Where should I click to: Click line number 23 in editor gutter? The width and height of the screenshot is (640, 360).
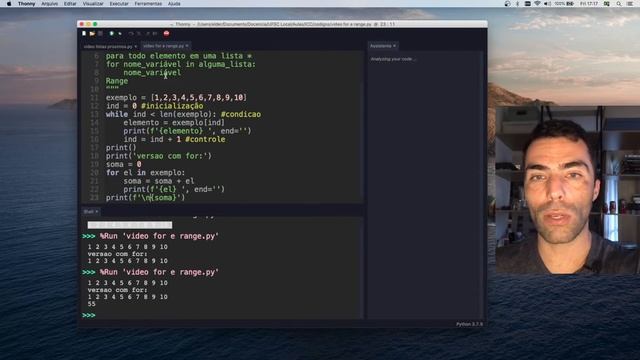94,198
